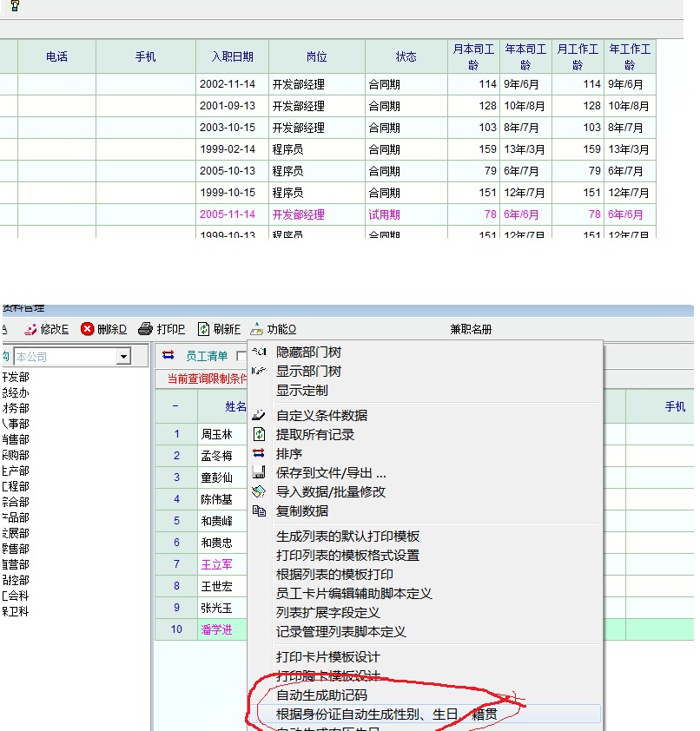Click the 复制数据 copy icon
700x731 pixels.
coord(259,510)
